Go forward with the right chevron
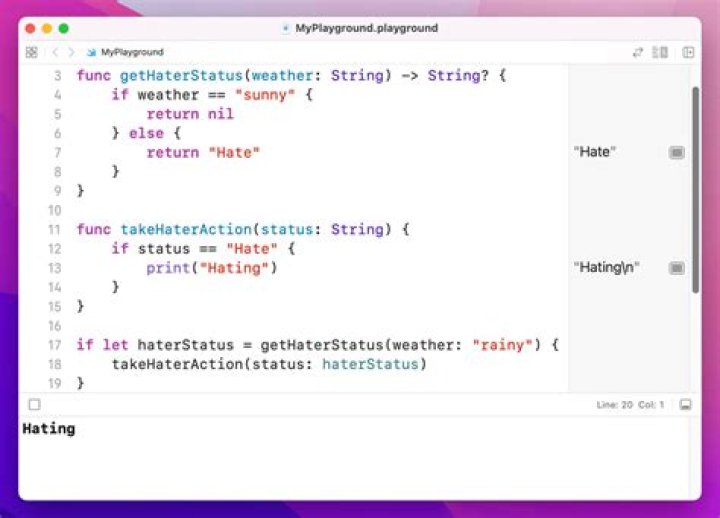This screenshot has width=720, height=518. (x=70, y=52)
